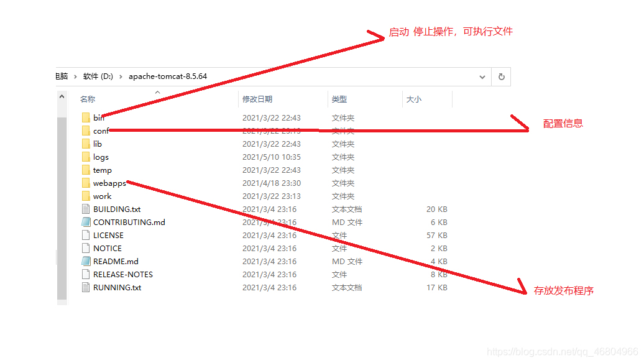Viewport: 644px width, 363px height.
Task: Click the CONTRIBUTING.md file icon
Action: point(86,222)
